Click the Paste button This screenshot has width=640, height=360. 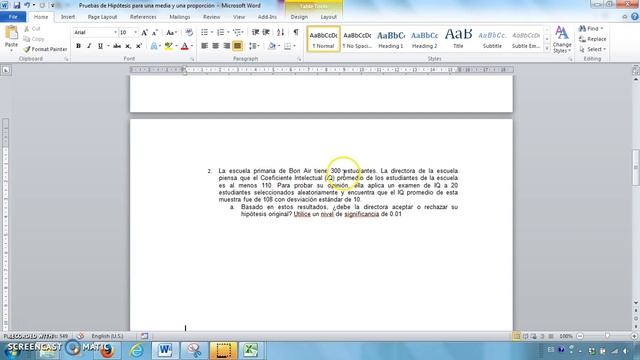(x=11, y=38)
